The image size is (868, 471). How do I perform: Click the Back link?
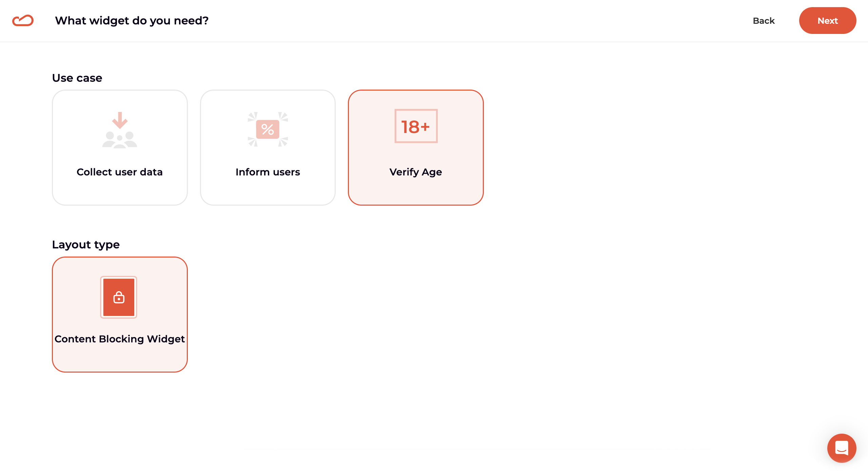tap(764, 21)
